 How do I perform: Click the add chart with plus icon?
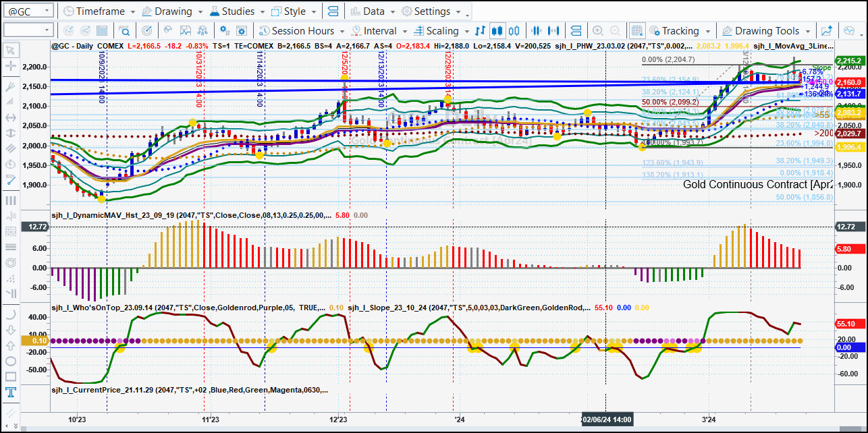(x=827, y=30)
